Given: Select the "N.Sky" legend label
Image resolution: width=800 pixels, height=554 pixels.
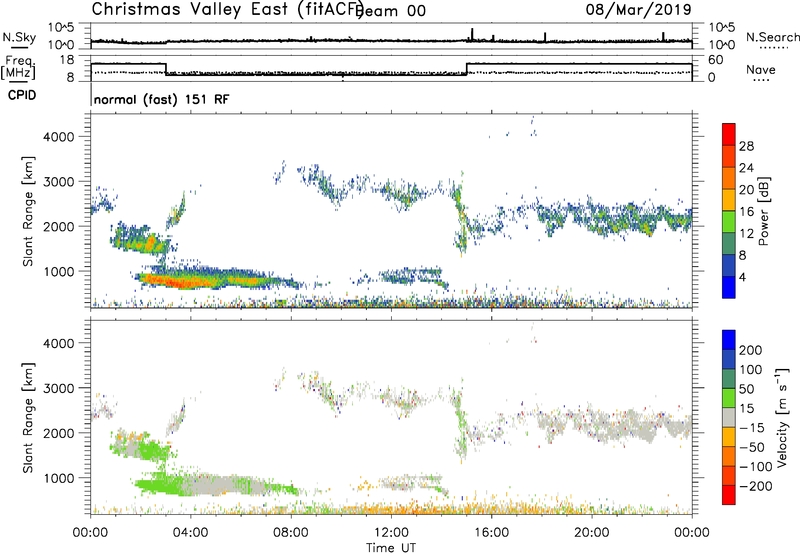Looking at the screenshot, I should click(x=19, y=37).
